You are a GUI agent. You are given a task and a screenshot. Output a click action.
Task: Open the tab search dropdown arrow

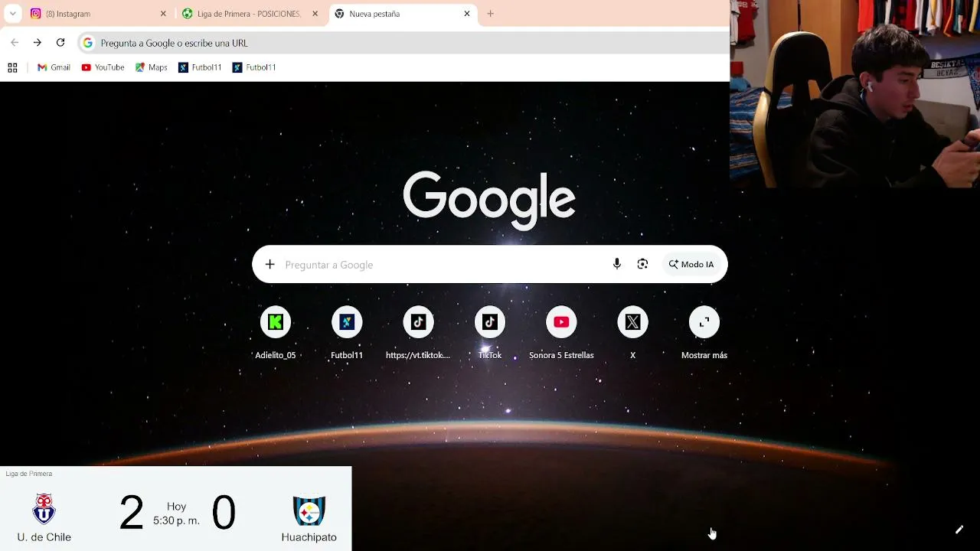pyautogui.click(x=13, y=14)
